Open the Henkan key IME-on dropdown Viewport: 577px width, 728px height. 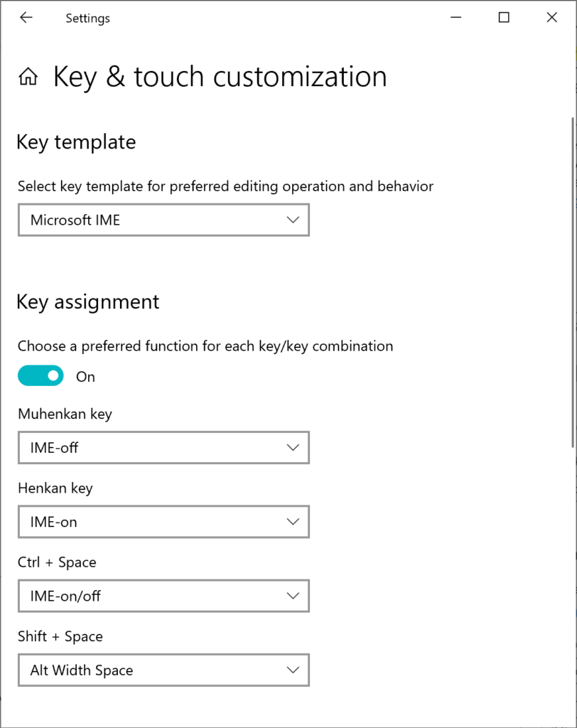pyautogui.click(x=163, y=522)
